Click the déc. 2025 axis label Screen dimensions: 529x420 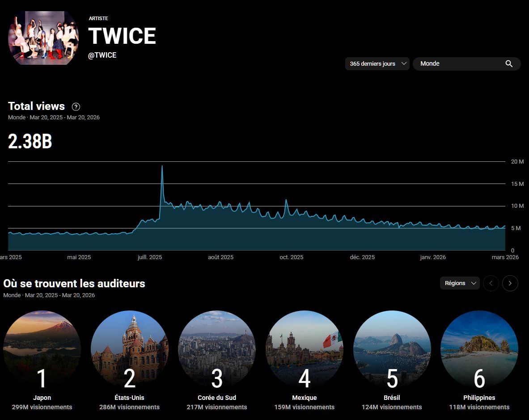tap(362, 257)
